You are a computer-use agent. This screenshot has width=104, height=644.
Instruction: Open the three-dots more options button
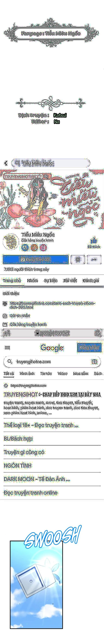[94, 260]
